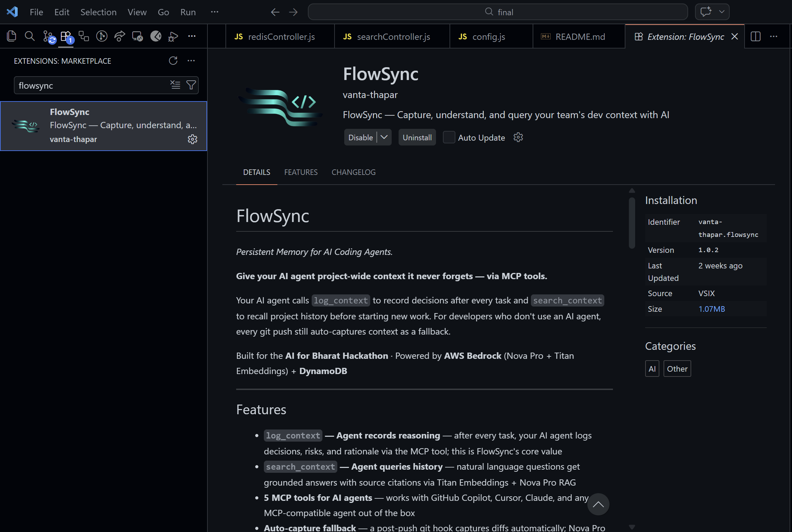Screen dimensions: 792x532
Task: Click the scroll-to-top round arrow button
Action: tap(598, 504)
